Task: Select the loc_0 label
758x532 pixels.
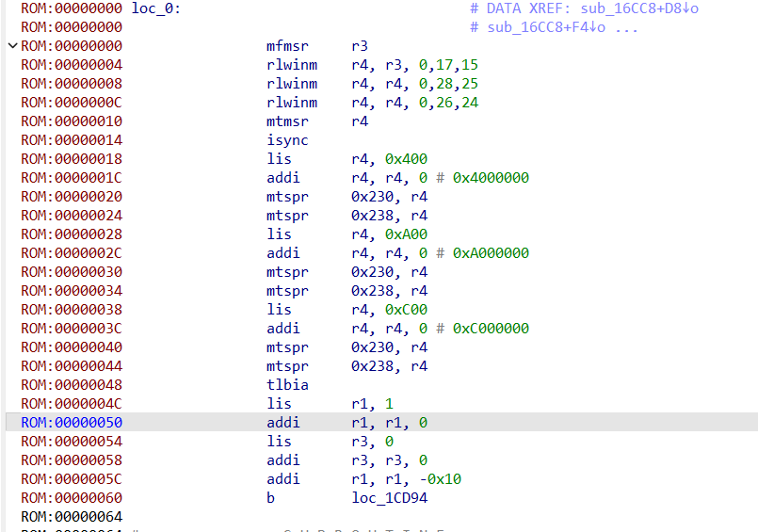Action: pos(155,8)
